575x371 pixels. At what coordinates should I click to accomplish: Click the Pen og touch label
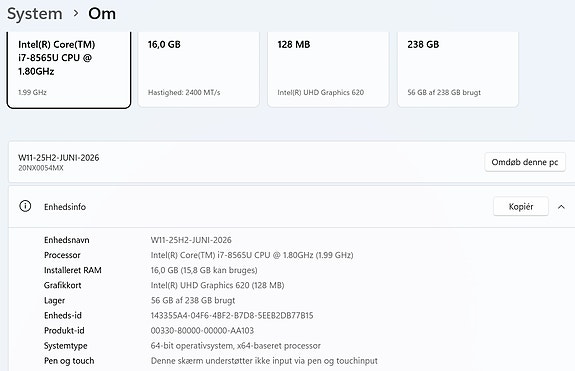(x=69, y=361)
